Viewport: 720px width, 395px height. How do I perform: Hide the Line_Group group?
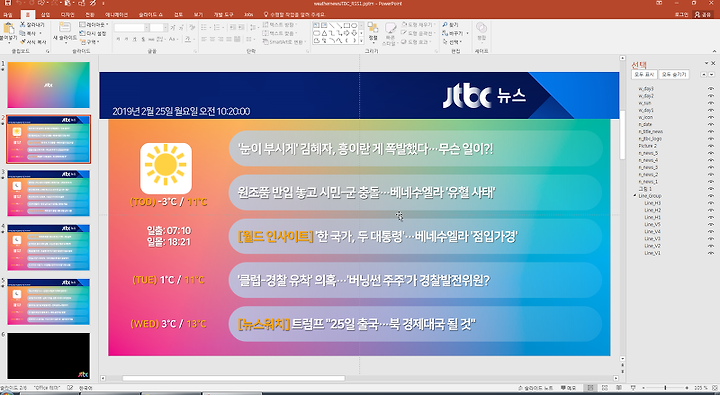point(711,196)
